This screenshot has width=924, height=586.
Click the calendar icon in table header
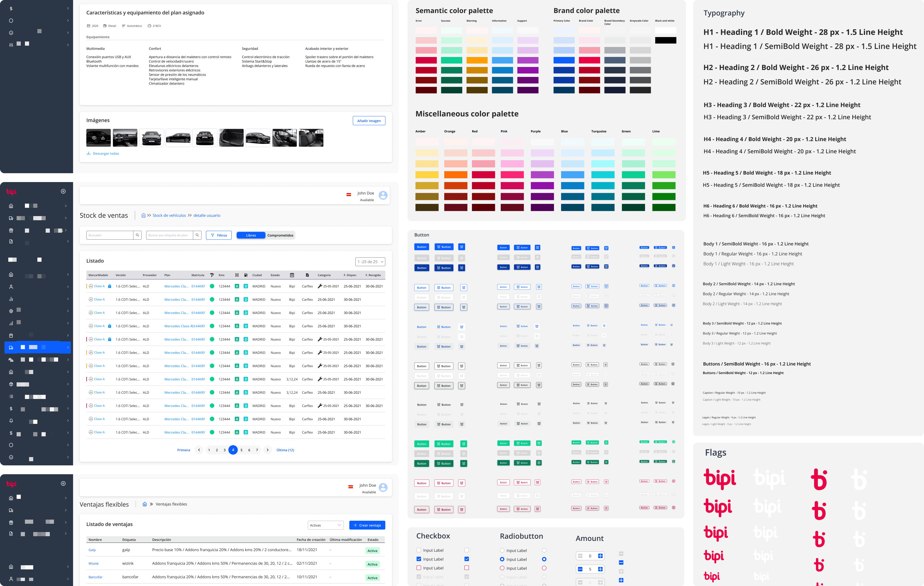(x=292, y=275)
